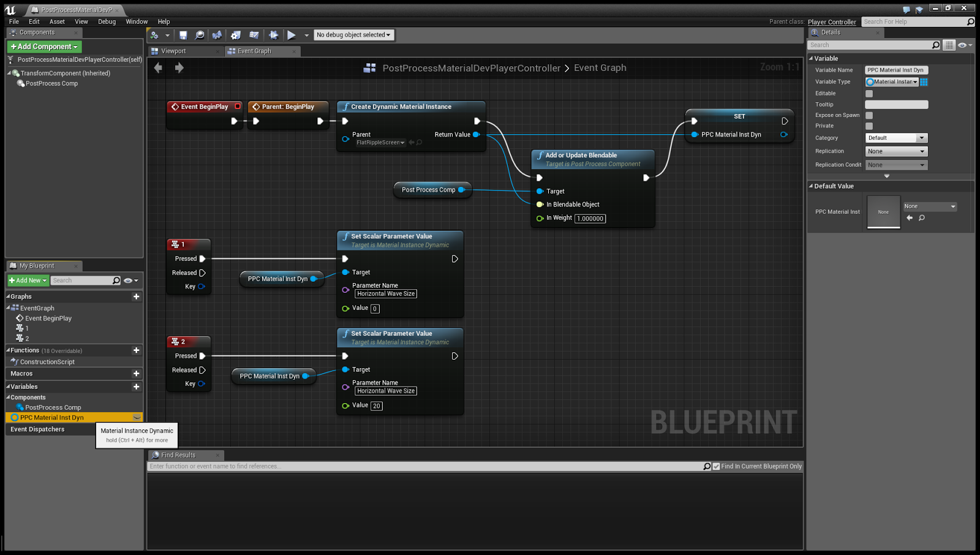Open the Window menu
The image size is (980, 555).
tap(137, 21)
